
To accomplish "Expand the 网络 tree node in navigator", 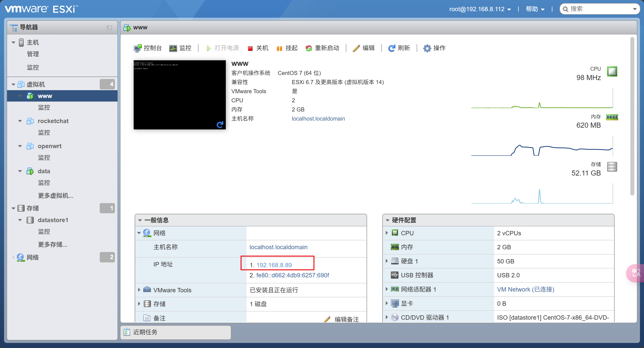I will pos(13,257).
